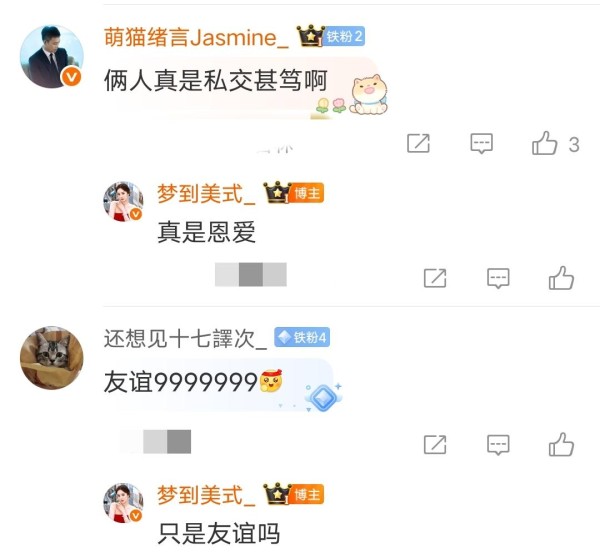Share 萌猫绪言Jasmine_'s comment using forward icon

point(418,144)
